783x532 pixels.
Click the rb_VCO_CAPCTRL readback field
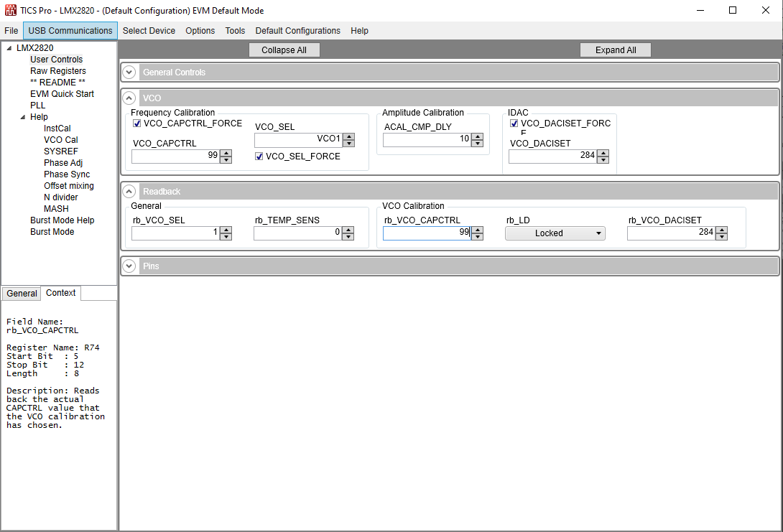[427, 233]
